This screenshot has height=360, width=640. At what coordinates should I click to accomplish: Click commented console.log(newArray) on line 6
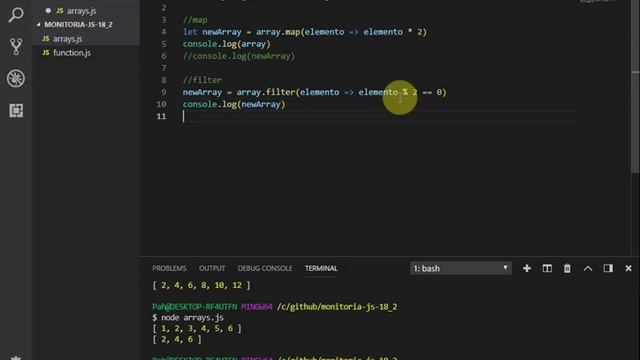coord(238,56)
